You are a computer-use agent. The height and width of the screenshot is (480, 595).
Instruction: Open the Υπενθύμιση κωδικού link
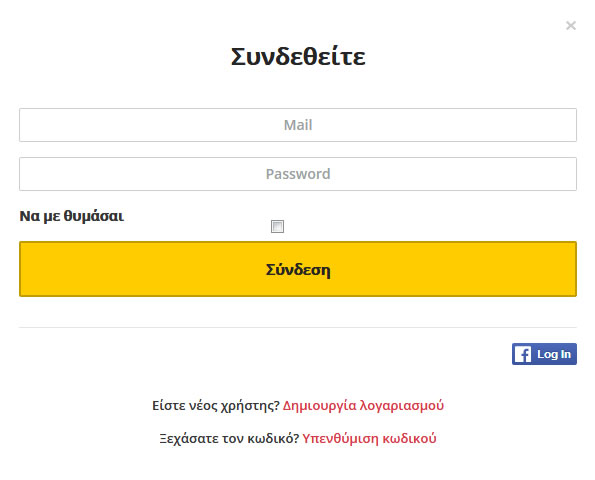[369, 438]
